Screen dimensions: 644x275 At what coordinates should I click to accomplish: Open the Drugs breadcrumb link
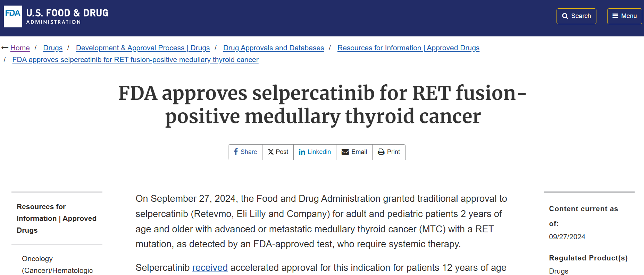coord(53,48)
